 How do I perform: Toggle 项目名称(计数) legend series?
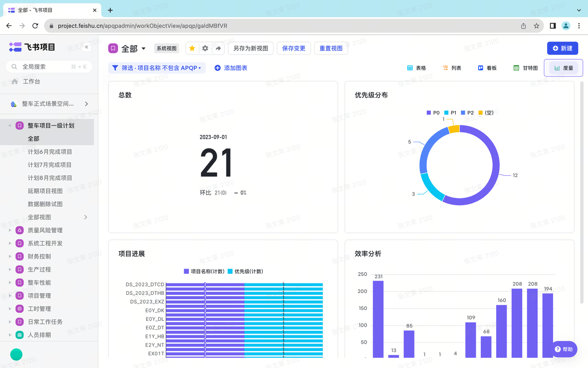(204, 271)
